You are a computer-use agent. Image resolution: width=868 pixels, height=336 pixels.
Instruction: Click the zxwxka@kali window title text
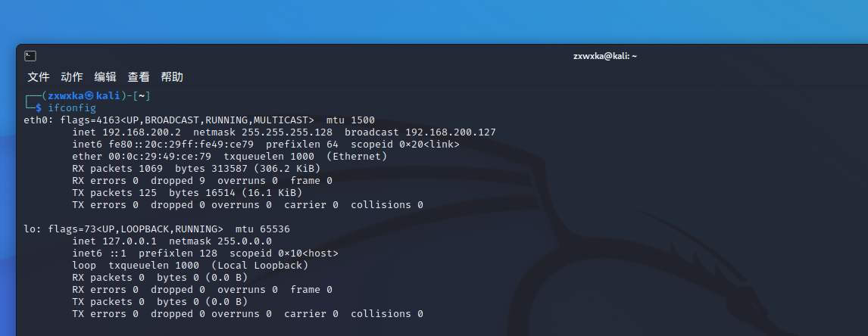(605, 56)
